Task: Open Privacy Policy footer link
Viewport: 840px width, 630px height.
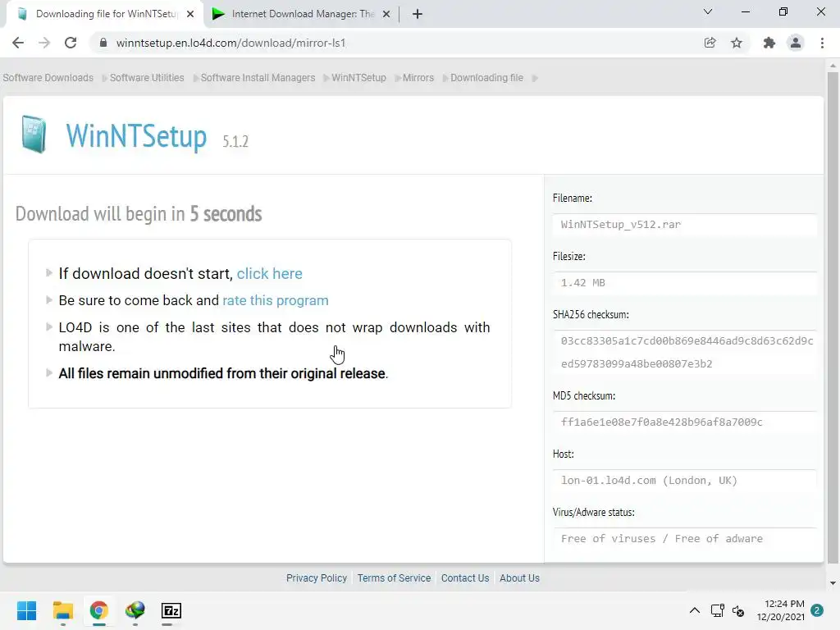Action: coord(316,578)
